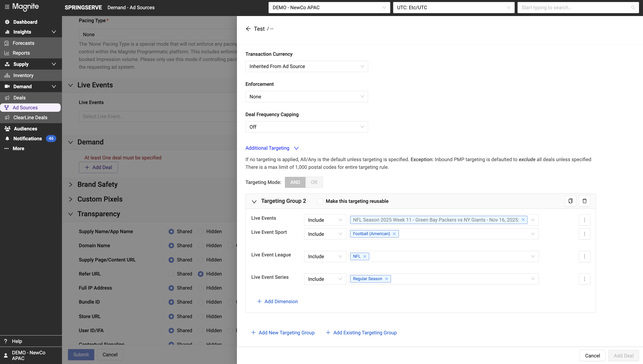The height and width of the screenshot is (364, 643).
Task: Remove the NFL league tag
Action: pos(365,256)
